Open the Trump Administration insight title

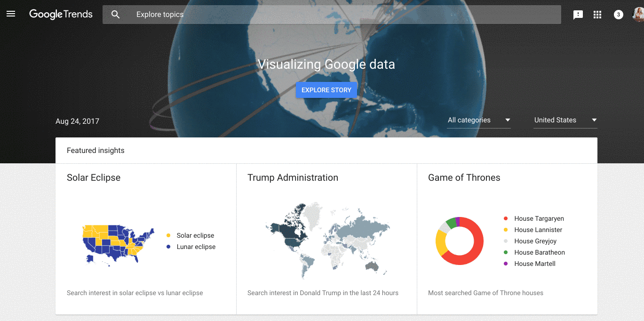[293, 177]
